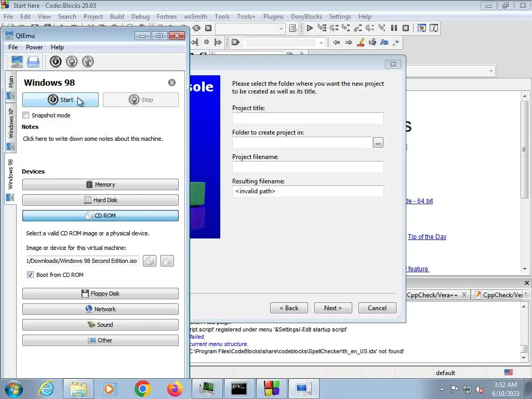
Task: Click the Selected text tool icon
Action: pos(372,43)
